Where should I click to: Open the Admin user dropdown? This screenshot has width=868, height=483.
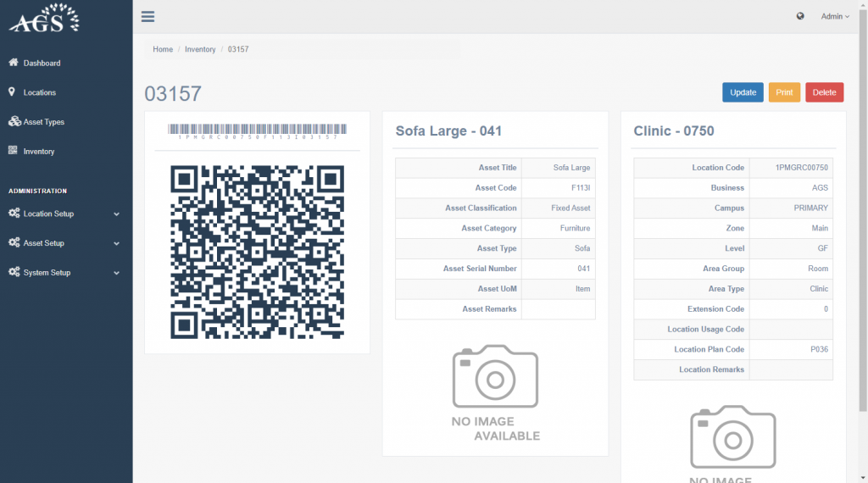[x=835, y=16]
